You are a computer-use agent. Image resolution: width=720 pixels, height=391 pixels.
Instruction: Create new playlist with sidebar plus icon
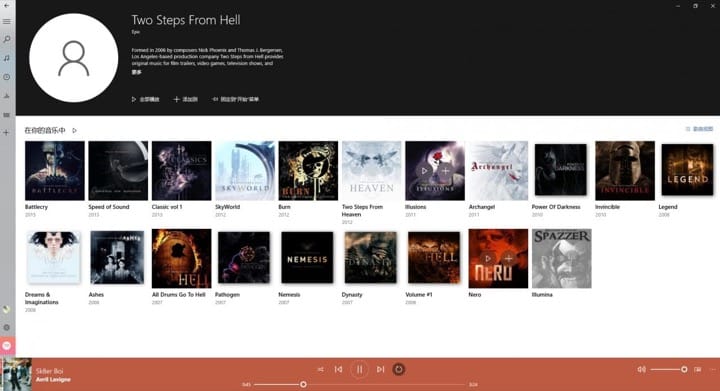[6, 133]
